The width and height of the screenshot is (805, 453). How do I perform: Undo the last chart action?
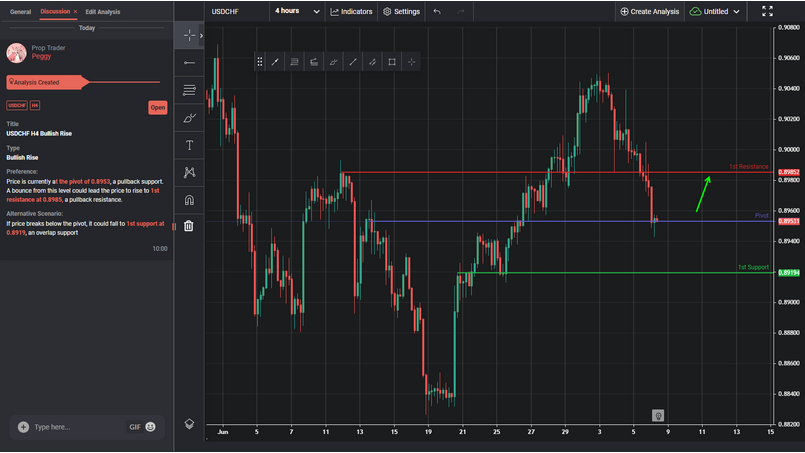(x=437, y=11)
